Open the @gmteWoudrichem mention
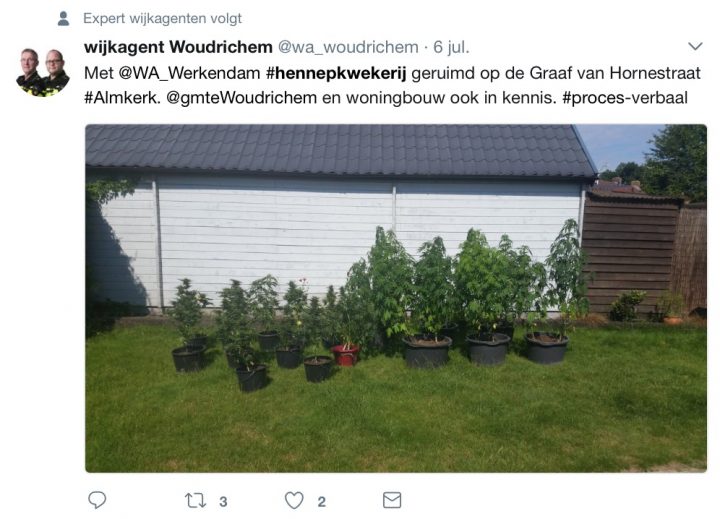 (x=242, y=98)
